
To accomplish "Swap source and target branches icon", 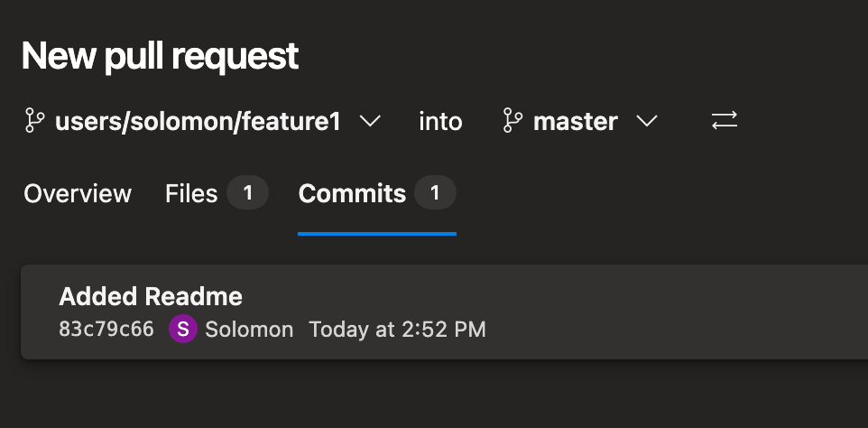I will [724, 121].
